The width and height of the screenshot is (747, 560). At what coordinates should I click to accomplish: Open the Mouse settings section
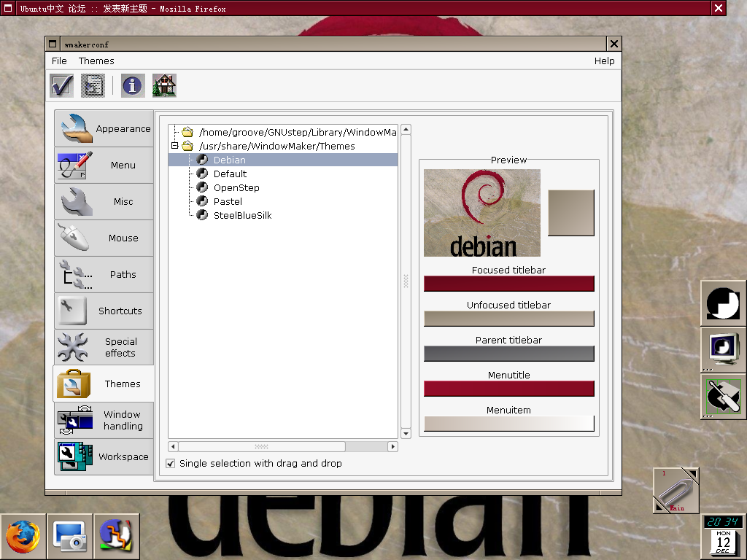click(x=104, y=238)
